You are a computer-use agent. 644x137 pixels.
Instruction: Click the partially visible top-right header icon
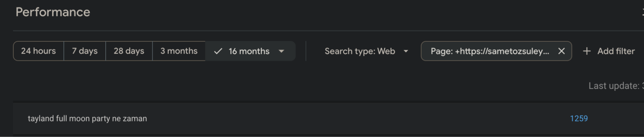642,12
